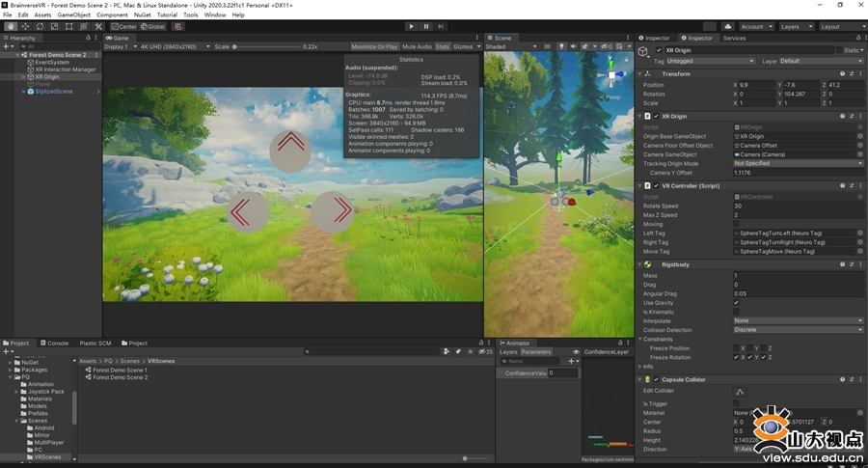Open Transform component help icon

tap(842, 73)
